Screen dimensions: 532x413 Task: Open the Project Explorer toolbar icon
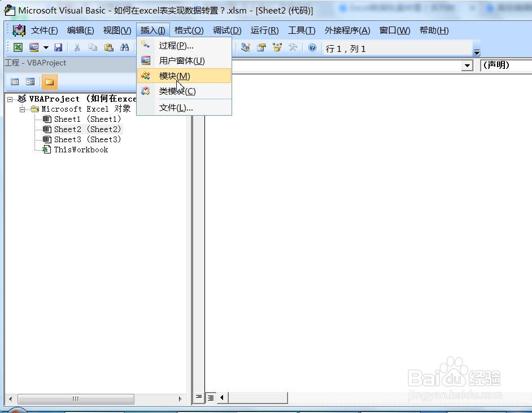(245, 47)
